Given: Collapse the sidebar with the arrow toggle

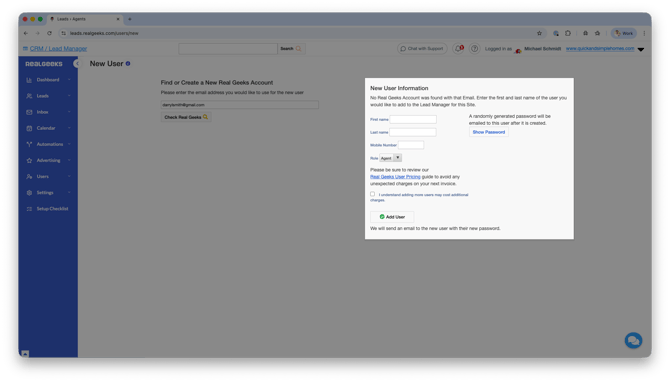Looking at the screenshot, I should (76, 64).
